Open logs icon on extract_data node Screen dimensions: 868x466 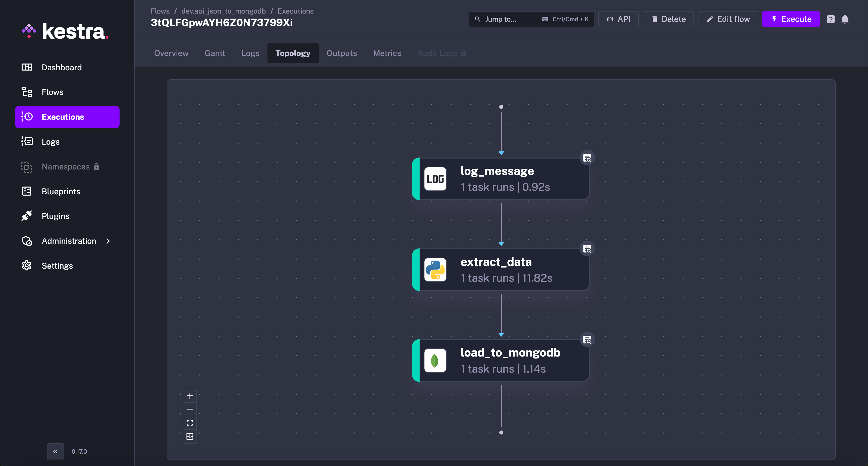pyautogui.click(x=587, y=249)
